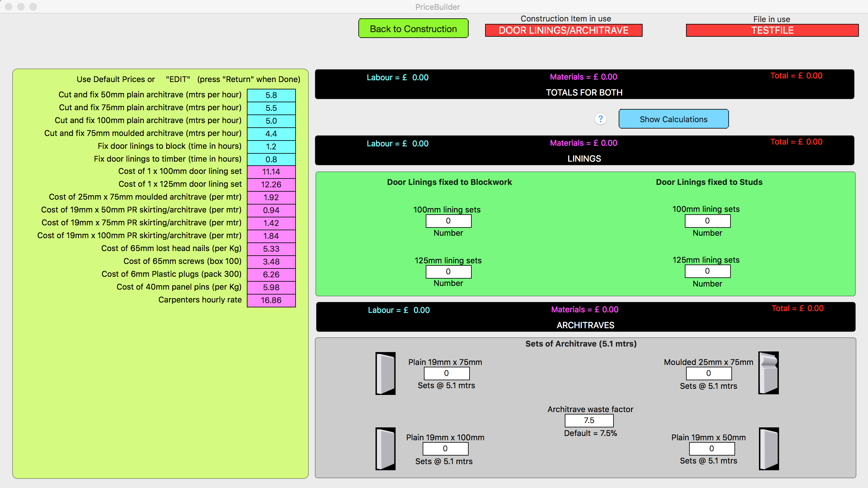This screenshot has height=488, width=868.
Task: Click Studs 125mm lining sets number field
Action: [x=708, y=271]
